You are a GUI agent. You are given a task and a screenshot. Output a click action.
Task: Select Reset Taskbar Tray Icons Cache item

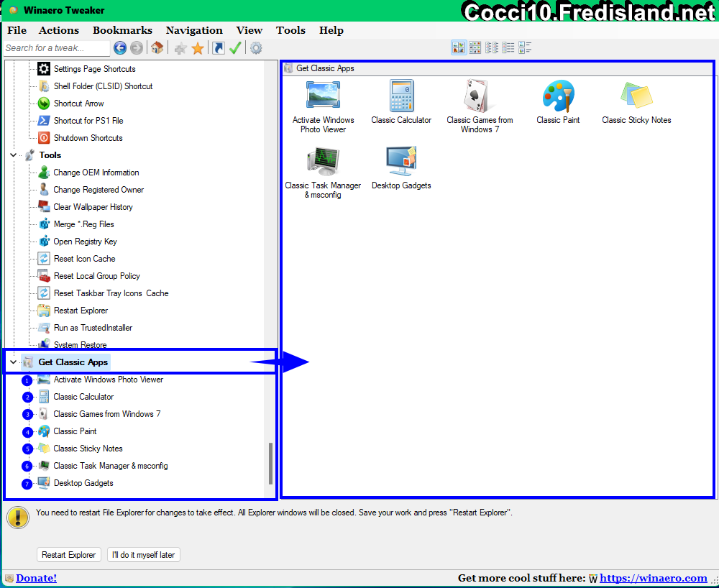click(x=111, y=293)
